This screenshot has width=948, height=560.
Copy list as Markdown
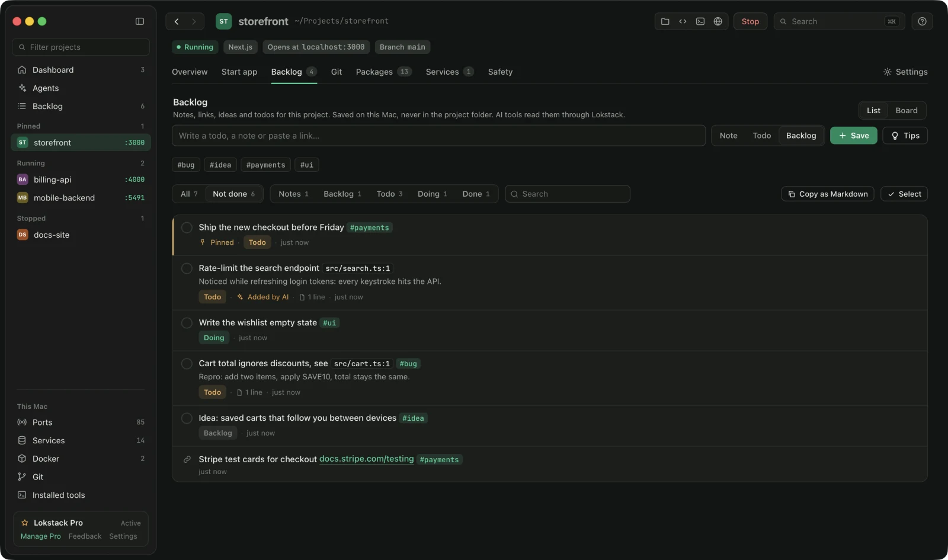(x=828, y=194)
